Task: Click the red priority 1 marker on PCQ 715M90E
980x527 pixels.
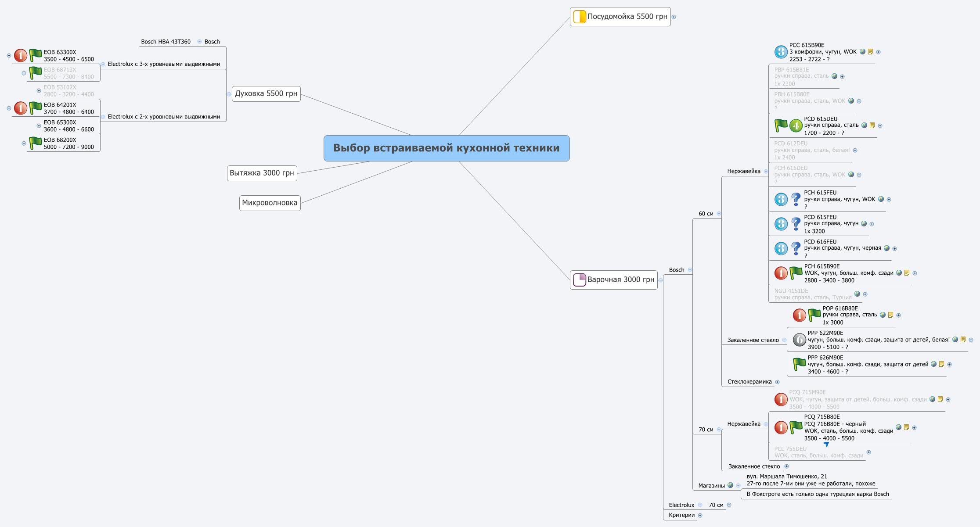Action: click(781, 399)
